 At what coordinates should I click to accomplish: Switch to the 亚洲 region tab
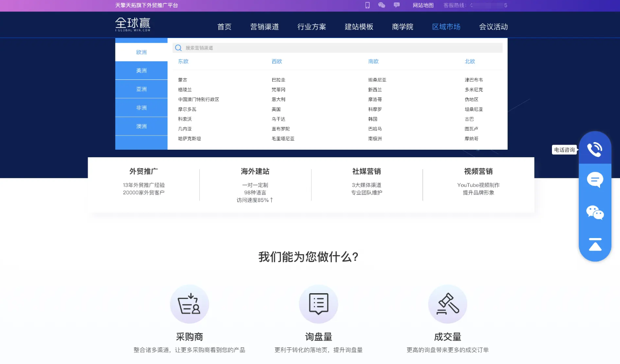tap(141, 89)
